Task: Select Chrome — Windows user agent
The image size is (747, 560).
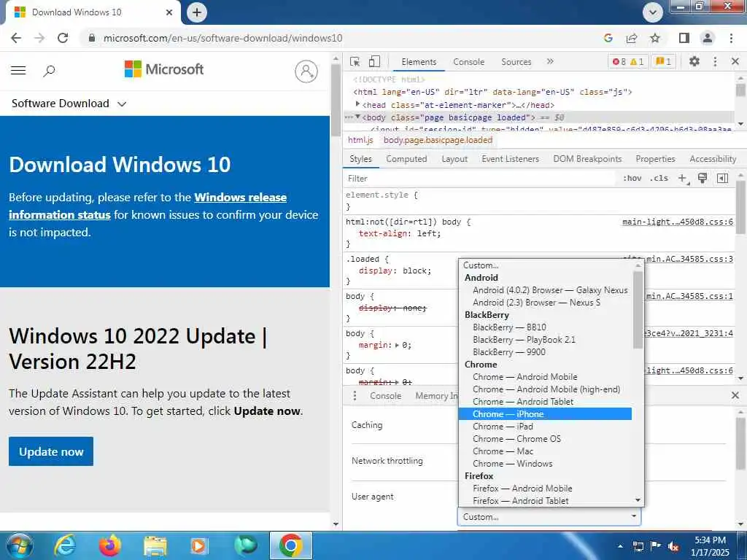Action: click(x=545, y=463)
